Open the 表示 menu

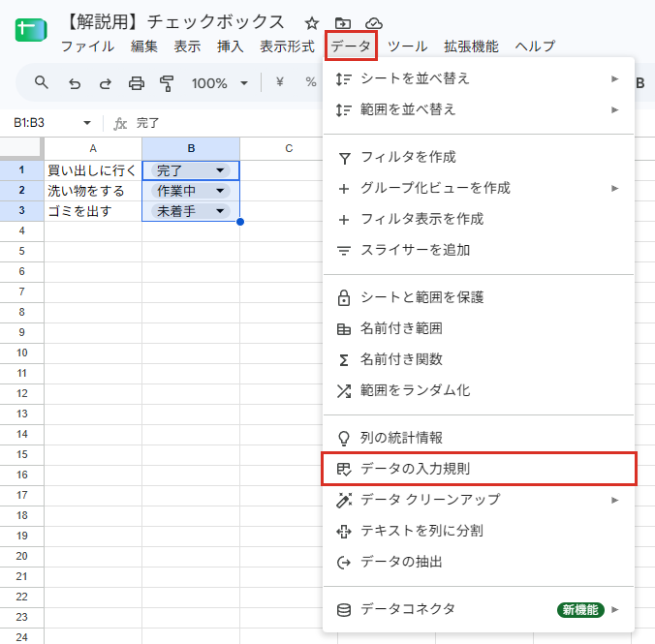[x=187, y=46]
